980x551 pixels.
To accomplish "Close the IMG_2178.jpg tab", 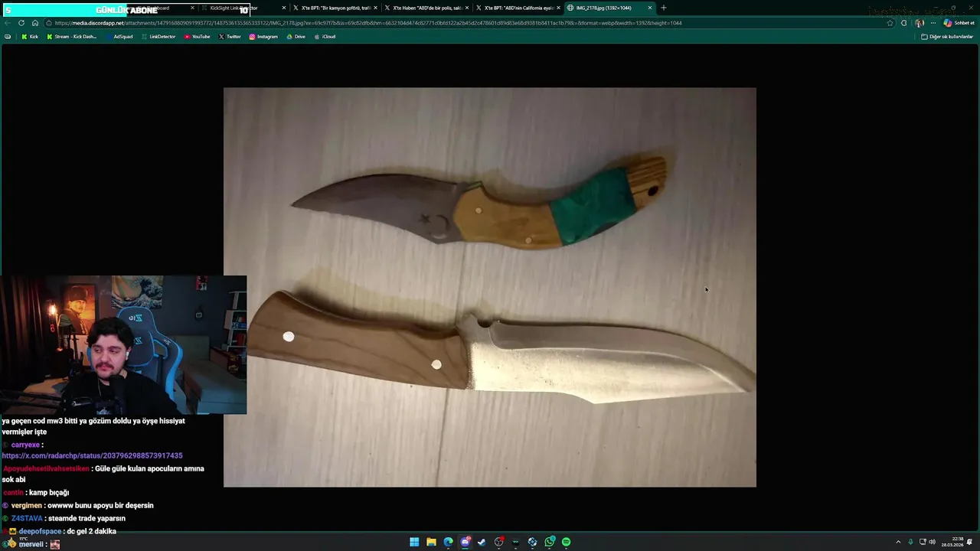I will 650,8.
